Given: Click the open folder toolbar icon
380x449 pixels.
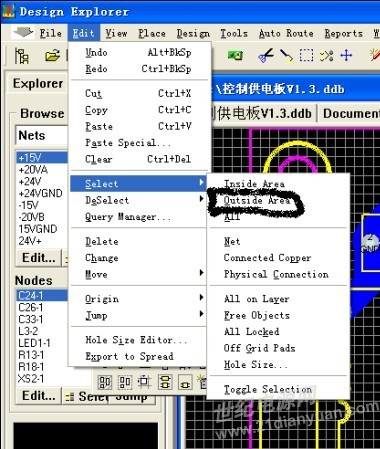Looking at the screenshot, I should [52, 56].
